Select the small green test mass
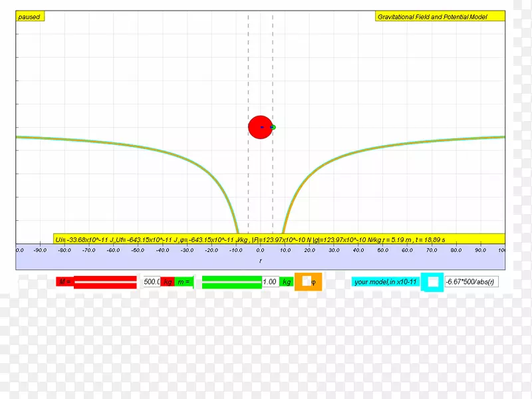 pos(273,127)
